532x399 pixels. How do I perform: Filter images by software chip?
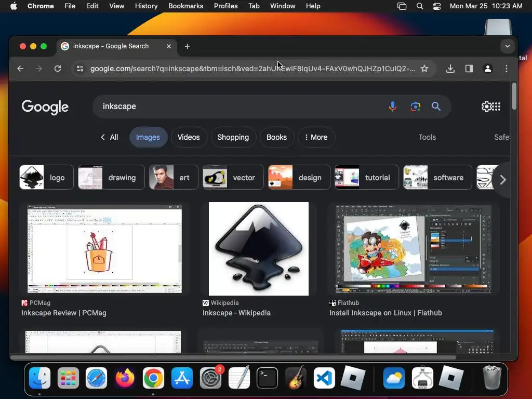pos(437,177)
